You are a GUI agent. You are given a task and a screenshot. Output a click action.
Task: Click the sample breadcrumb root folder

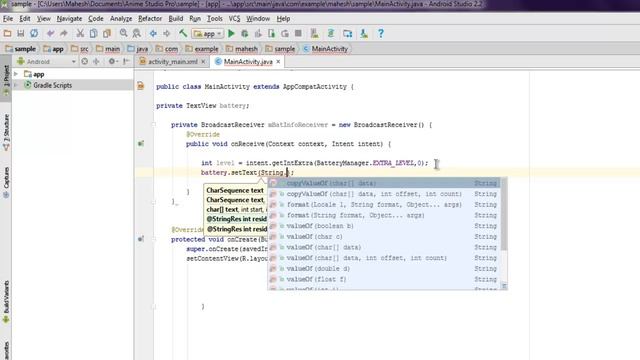[x=20, y=49]
